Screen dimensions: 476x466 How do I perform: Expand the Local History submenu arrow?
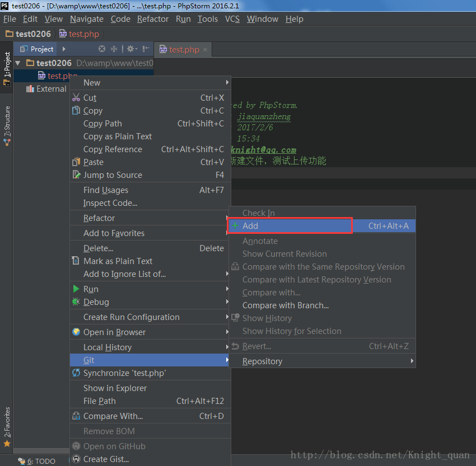[227, 347]
